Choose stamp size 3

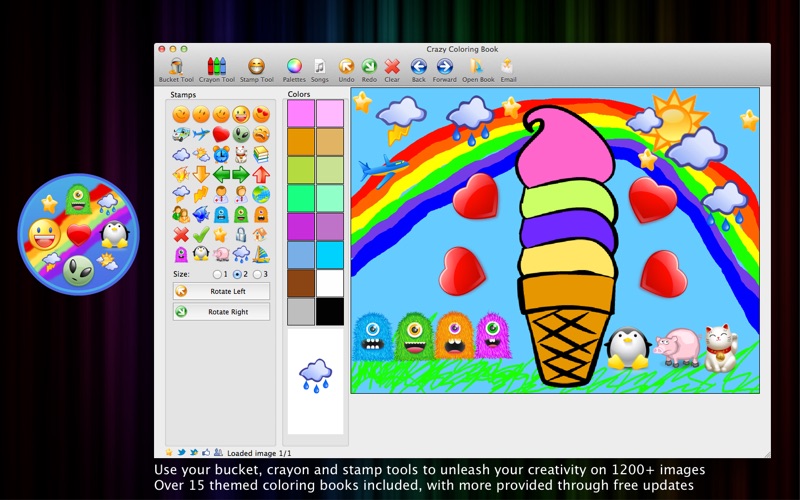pos(257,274)
